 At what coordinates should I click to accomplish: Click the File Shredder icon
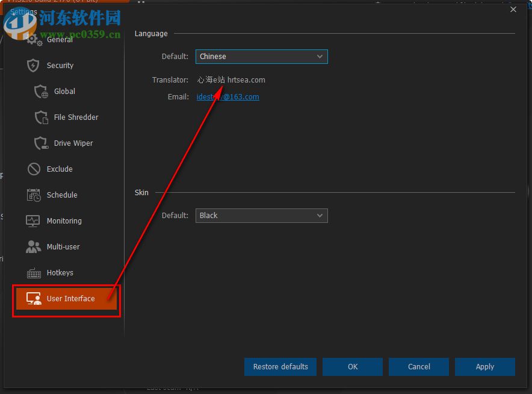(x=40, y=117)
